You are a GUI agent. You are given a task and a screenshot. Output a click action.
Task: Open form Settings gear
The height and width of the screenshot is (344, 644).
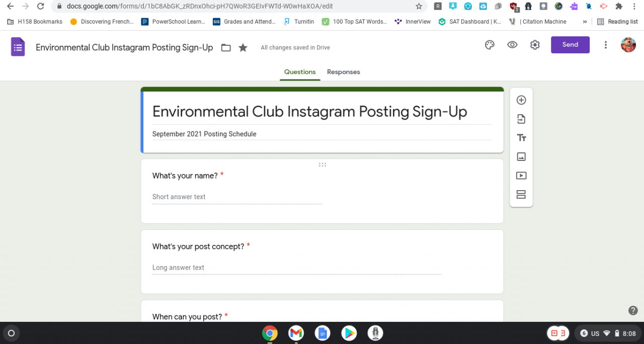point(535,45)
